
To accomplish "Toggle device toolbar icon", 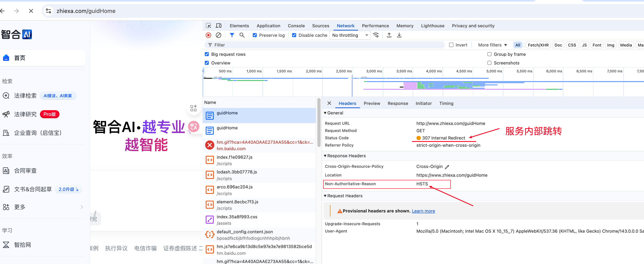I will pyautogui.click(x=218, y=26).
